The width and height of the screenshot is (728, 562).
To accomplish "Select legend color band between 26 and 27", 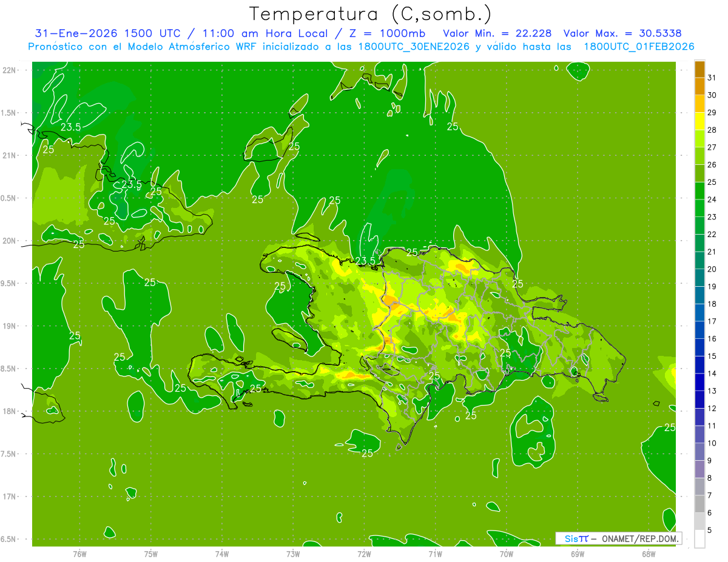I will pyautogui.click(x=699, y=156).
